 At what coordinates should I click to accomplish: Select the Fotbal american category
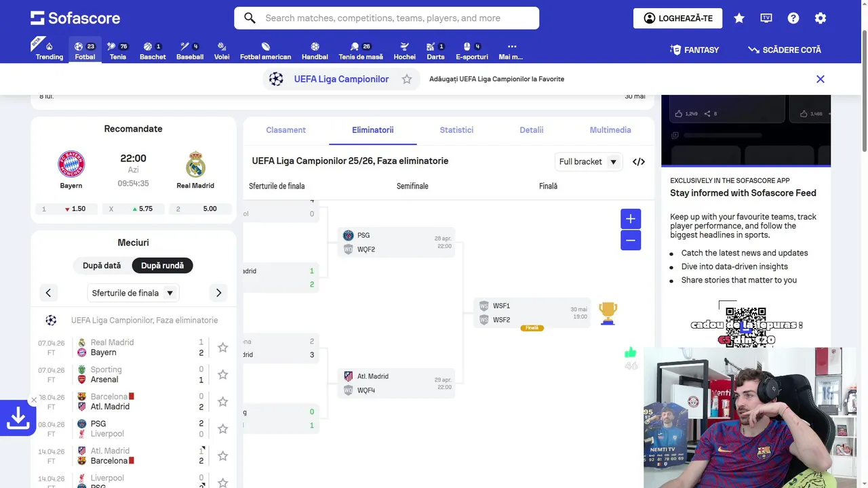click(x=266, y=51)
